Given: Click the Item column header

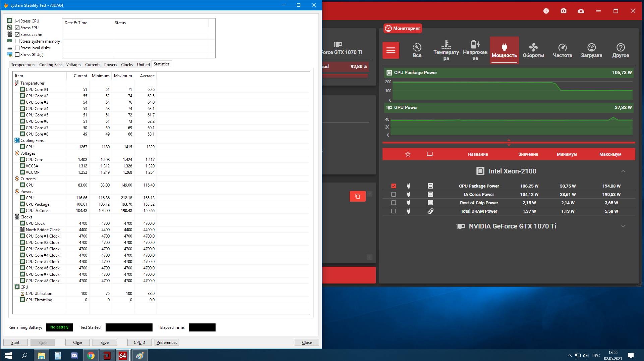Looking at the screenshot, I should click(x=40, y=76).
